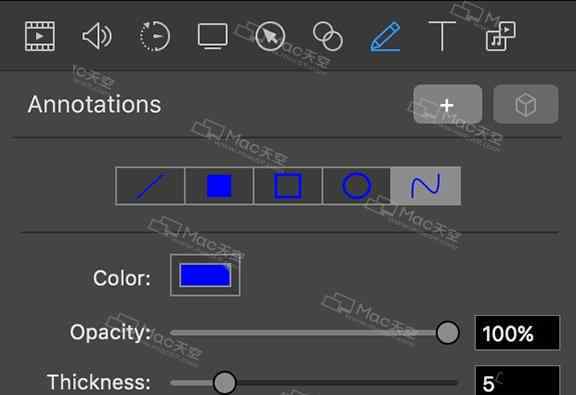Choose the freehand curve annotation shape

click(425, 186)
